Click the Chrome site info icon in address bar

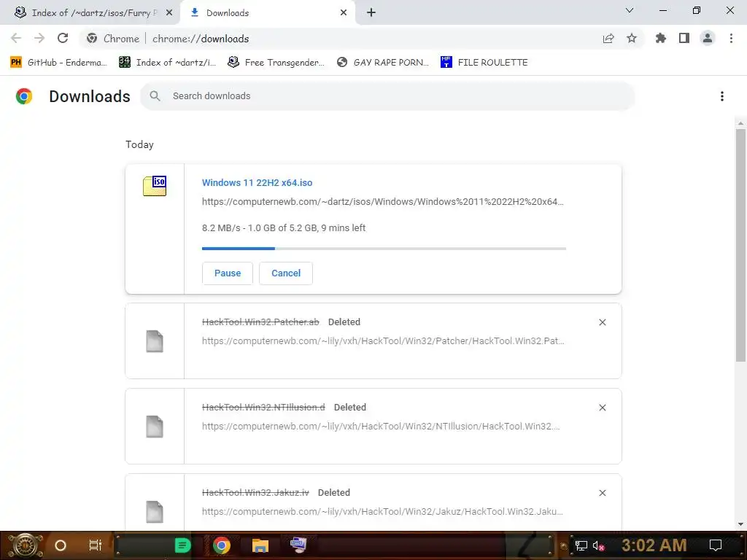92,39
